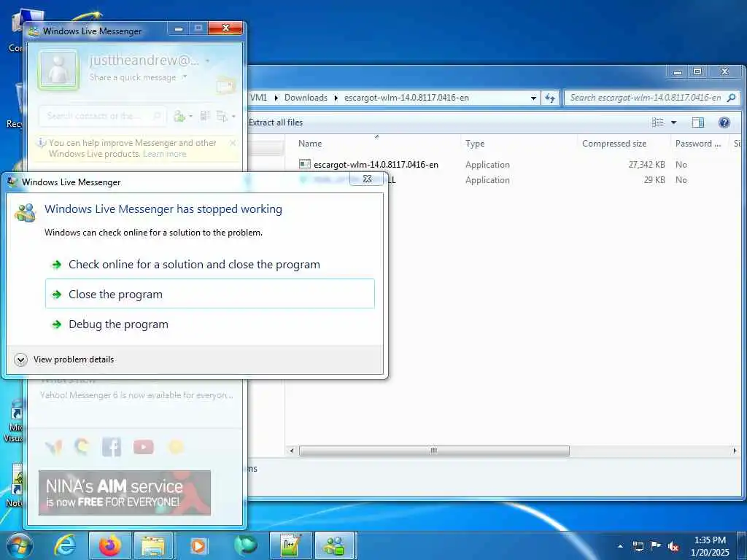Click the escargot-wlm folder breadcrumb in address bar
The image size is (747, 560).
pyautogui.click(x=406, y=98)
